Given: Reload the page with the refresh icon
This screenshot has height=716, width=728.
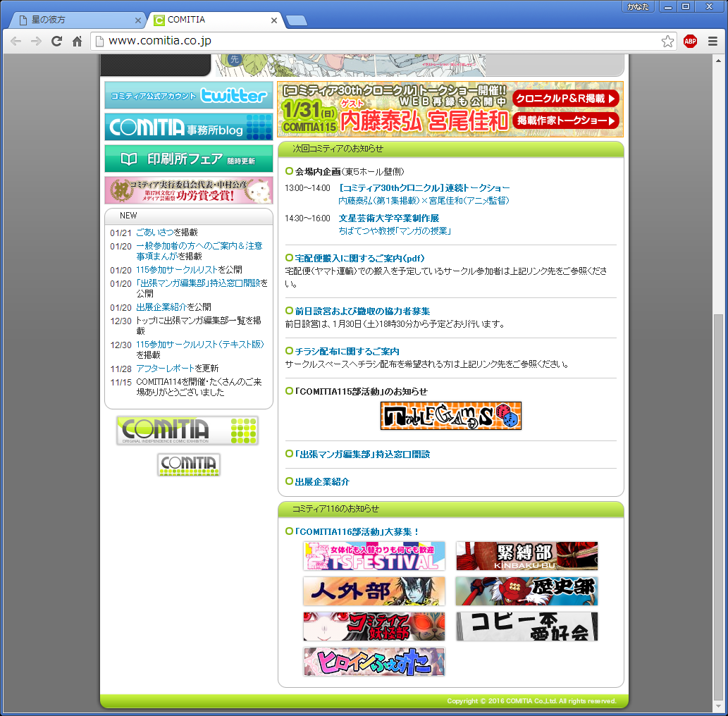Looking at the screenshot, I should click(x=56, y=42).
